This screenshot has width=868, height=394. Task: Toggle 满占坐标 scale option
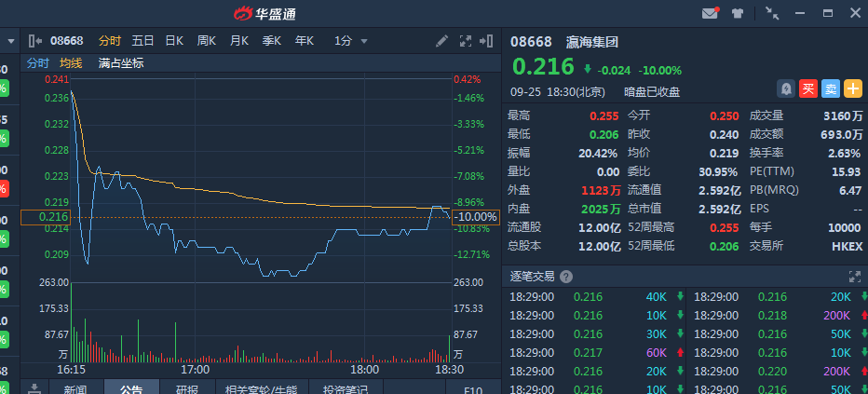tap(121, 63)
